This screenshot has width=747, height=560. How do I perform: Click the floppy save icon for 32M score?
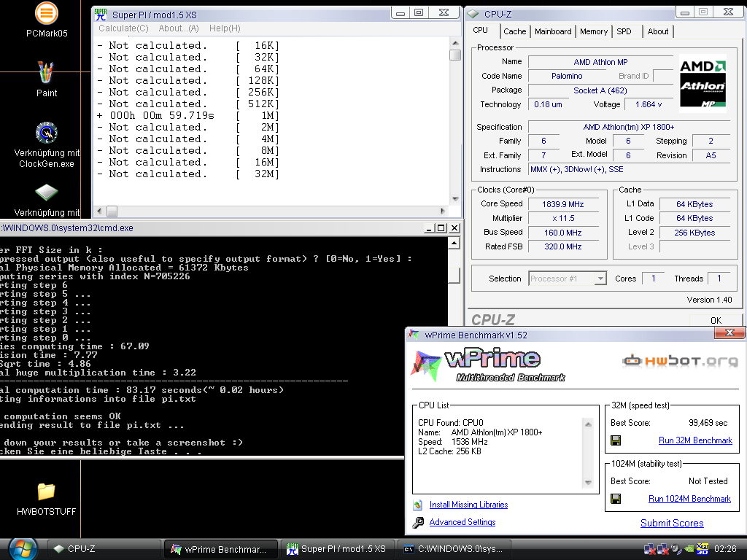[x=616, y=440]
